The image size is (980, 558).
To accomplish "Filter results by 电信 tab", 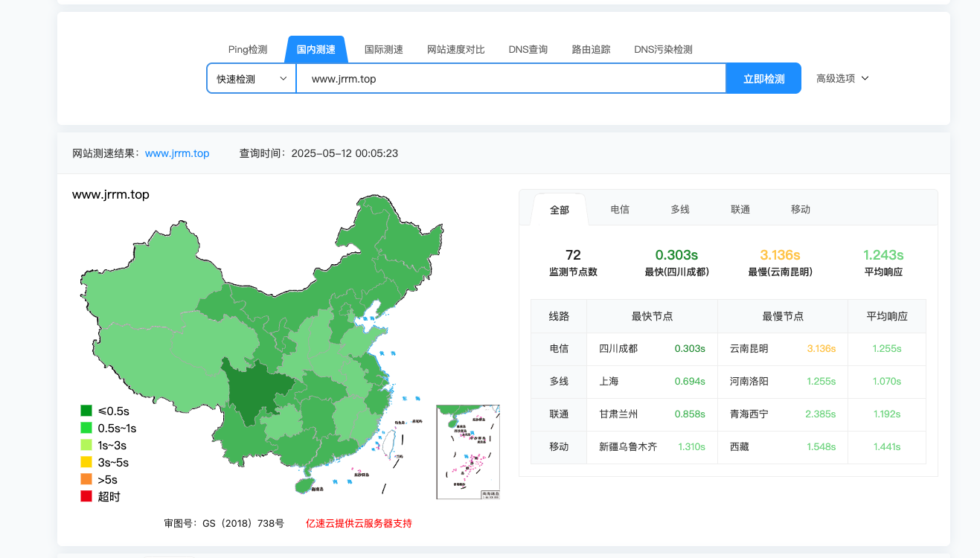I will [x=619, y=210].
